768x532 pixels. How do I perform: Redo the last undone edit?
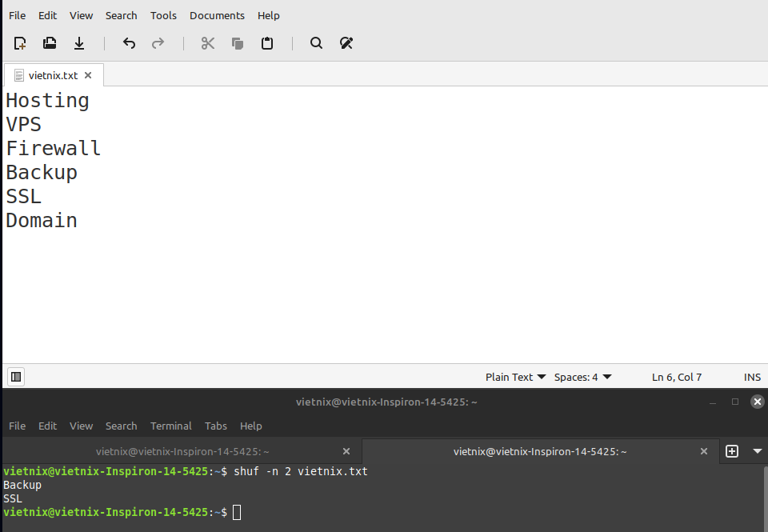pos(158,43)
